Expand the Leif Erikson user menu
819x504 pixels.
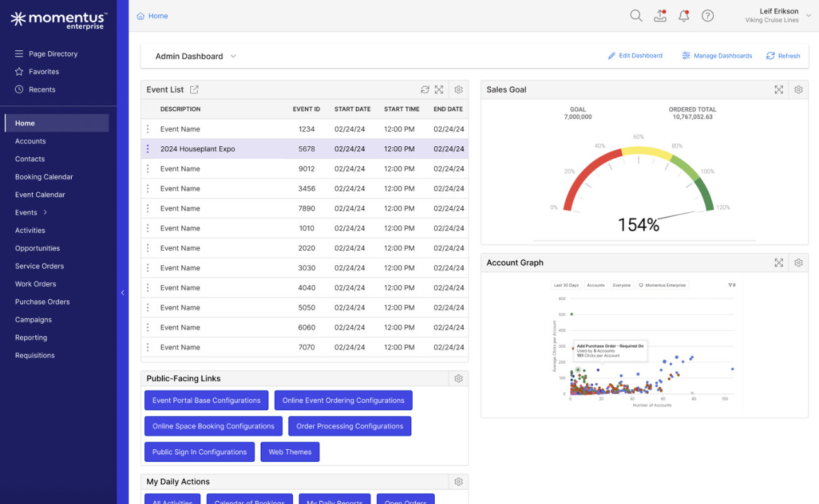tap(809, 16)
